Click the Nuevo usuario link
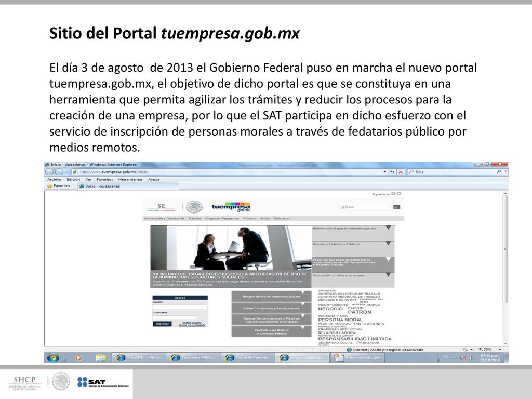Screen dimensions: 532x399 [x=192, y=322]
